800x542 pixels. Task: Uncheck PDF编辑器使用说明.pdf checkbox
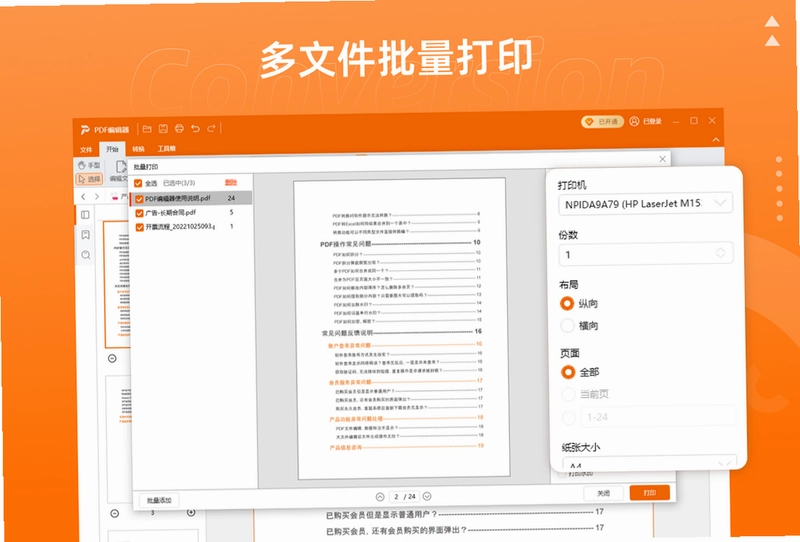[x=139, y=199]
